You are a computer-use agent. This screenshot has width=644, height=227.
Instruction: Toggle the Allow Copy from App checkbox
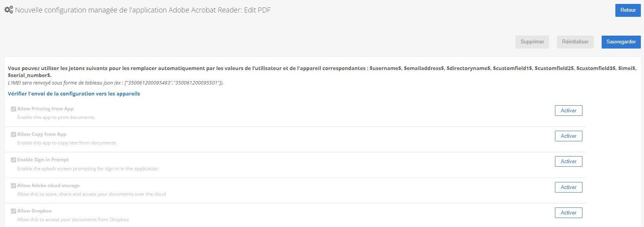(13, 135)
